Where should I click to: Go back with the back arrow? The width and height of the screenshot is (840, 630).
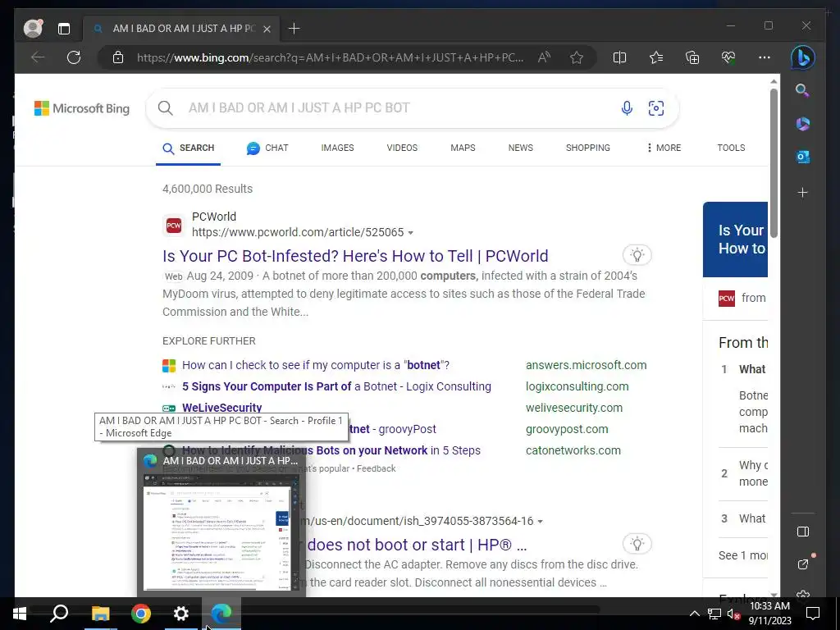tap(38, 57)
